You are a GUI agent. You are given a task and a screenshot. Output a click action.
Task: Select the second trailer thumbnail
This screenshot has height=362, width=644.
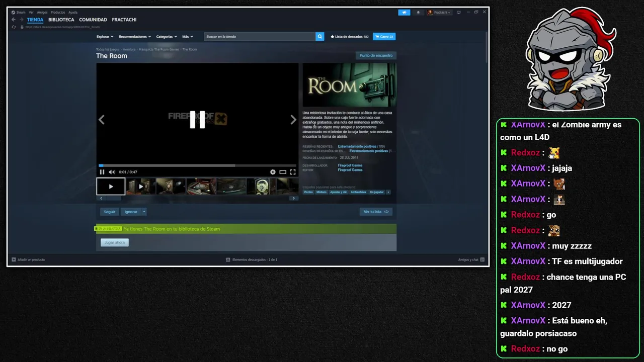click(x=140, y=187)
